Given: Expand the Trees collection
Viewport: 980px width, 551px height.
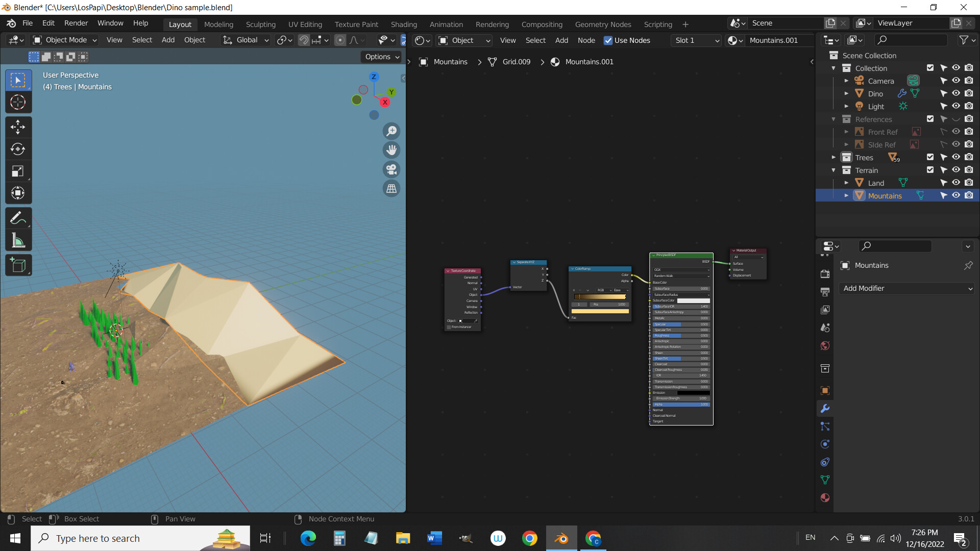Looking at the screenshot, I should click(834, 157).
